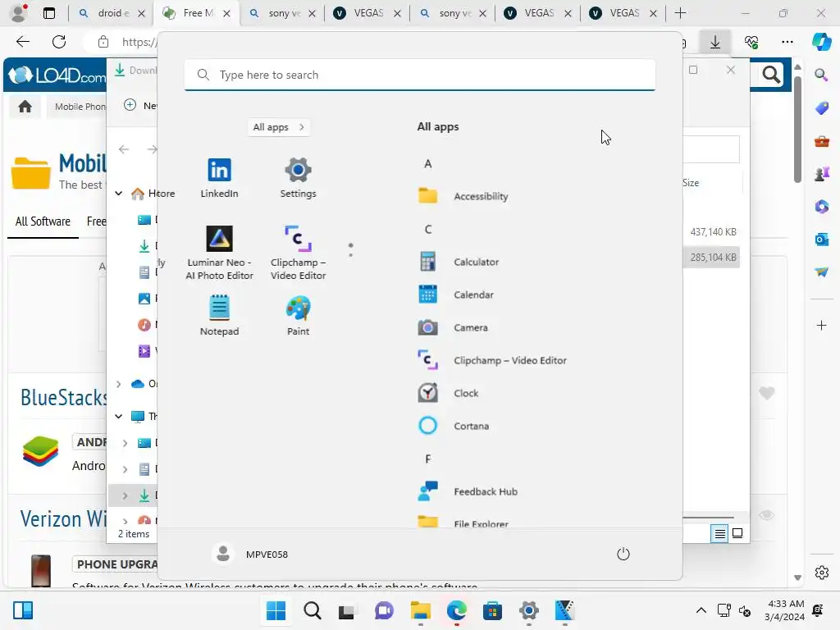Open the Edge tab actions menu
Image resolution: width=840 pixels, height=630 pixels.
tap(48, 13)
